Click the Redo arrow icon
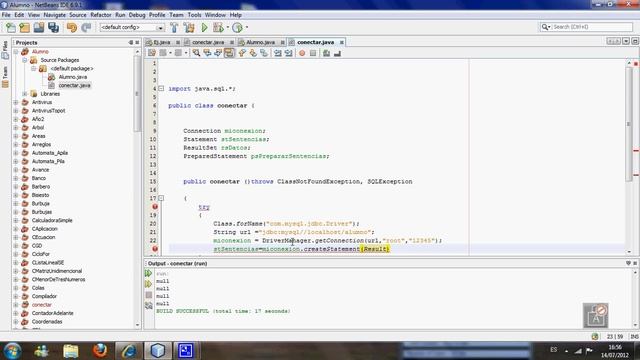Viewport: 640px width, 360px height. pyautogui.click(x=86, y=27)
